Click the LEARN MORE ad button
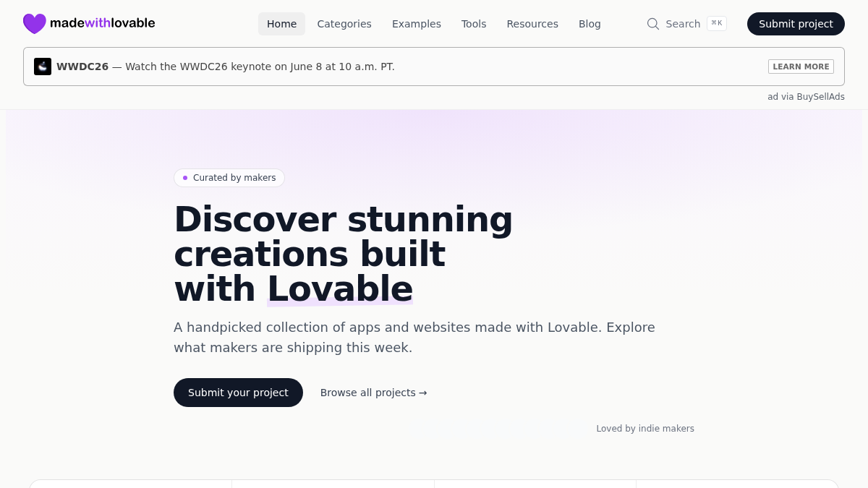Image resolution: width=868 pixels, height=488 pixels. click(801, 67)
